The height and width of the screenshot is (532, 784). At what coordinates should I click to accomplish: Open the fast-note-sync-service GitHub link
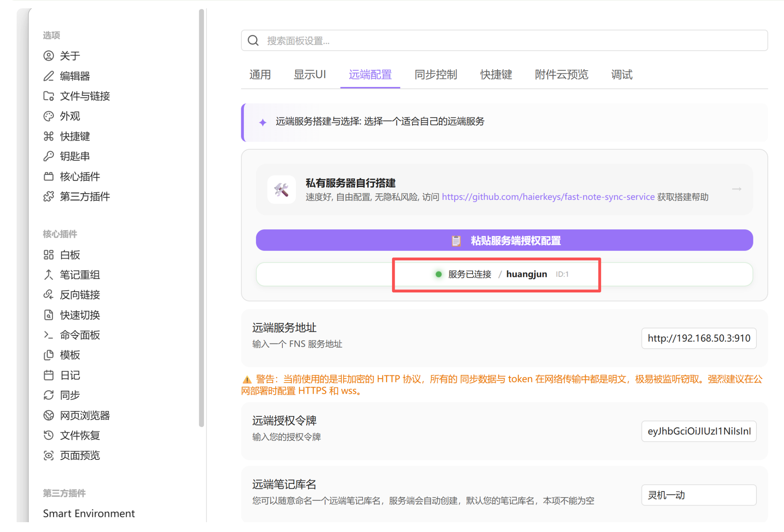(x=548, y=197)
